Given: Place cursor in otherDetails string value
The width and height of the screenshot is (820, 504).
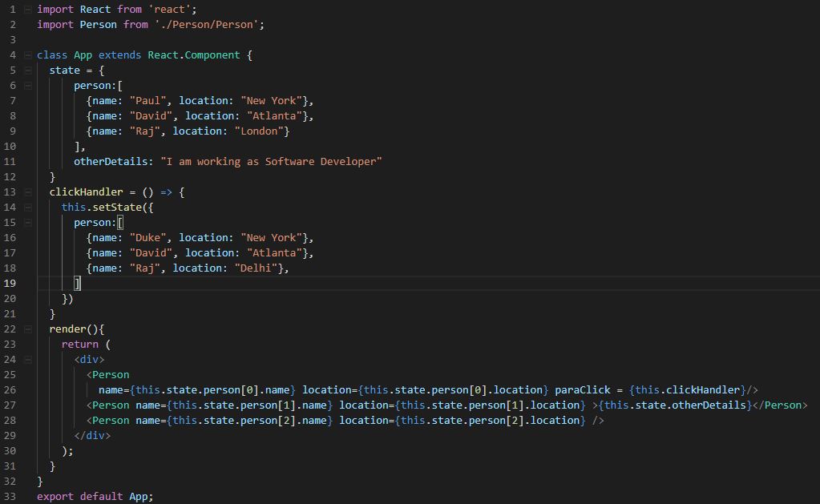Looking at the screenshot, I should (271, 162).
